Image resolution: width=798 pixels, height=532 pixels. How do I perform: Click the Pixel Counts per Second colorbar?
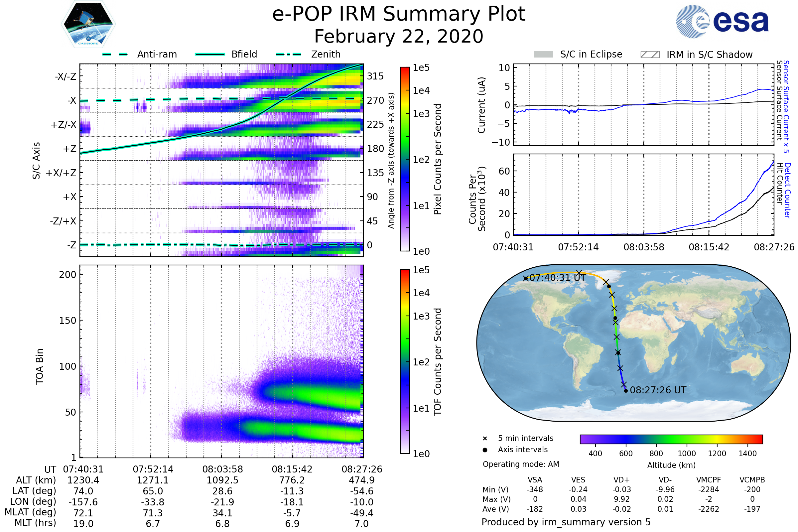coord(405,159)
